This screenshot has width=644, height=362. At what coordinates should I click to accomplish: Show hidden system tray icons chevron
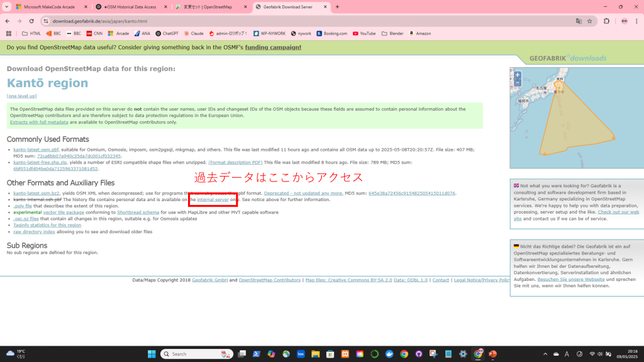[x=545, y=354]
